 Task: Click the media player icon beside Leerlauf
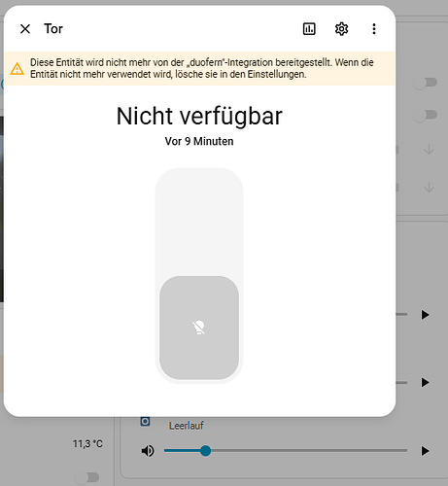[145, 422]
